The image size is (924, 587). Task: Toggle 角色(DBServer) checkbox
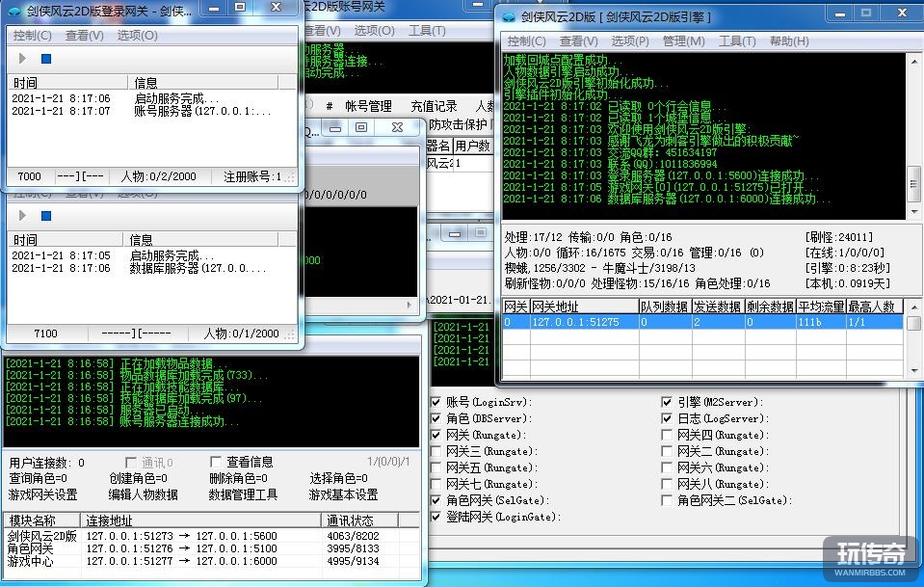436,418
